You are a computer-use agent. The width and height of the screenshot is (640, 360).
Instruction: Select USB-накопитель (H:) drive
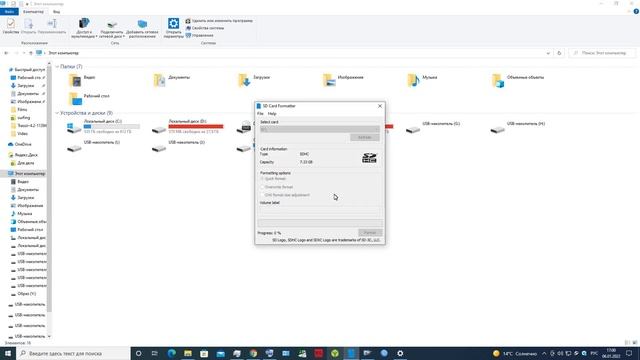[x=518, y=127]
